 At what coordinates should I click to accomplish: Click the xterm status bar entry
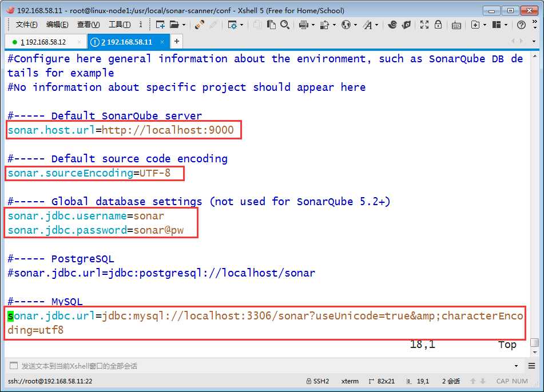click(x=350, y=381)
